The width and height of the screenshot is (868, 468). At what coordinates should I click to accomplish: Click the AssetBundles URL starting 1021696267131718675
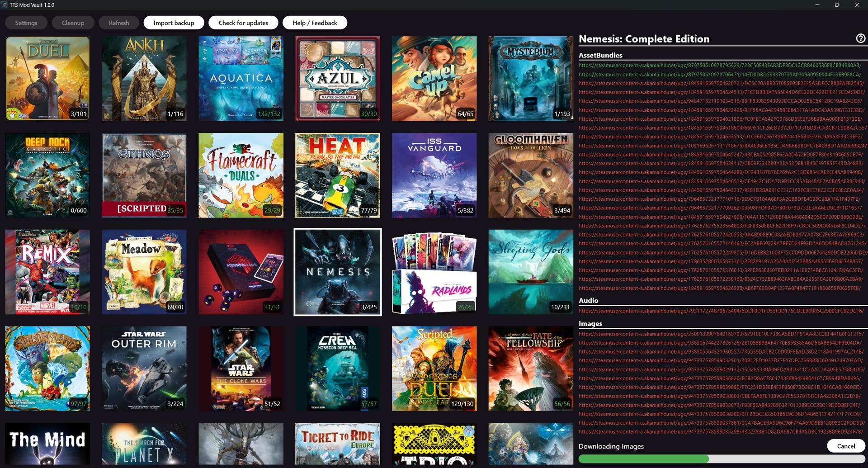click(x=722, y=146)
